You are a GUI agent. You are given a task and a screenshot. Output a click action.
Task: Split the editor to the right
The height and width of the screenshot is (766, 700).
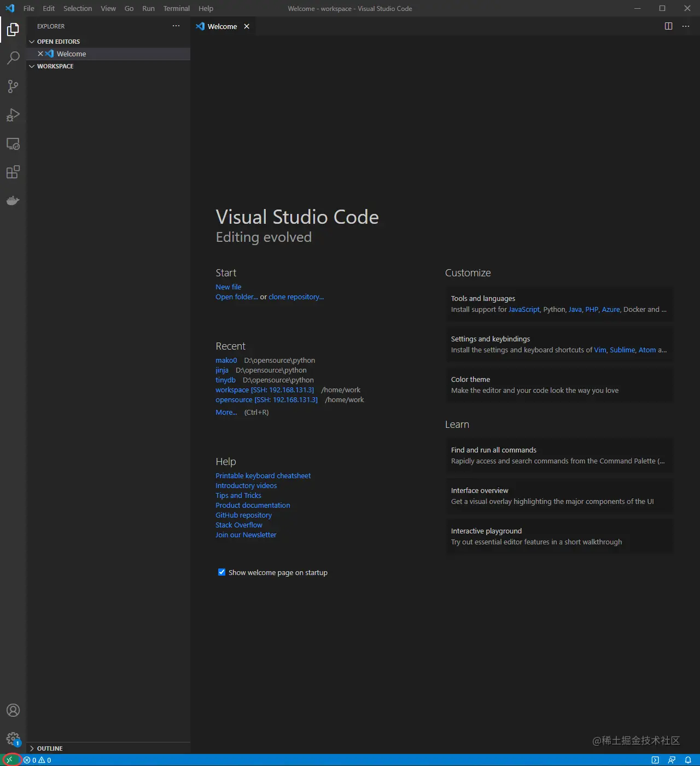click(x=668, y=26)
